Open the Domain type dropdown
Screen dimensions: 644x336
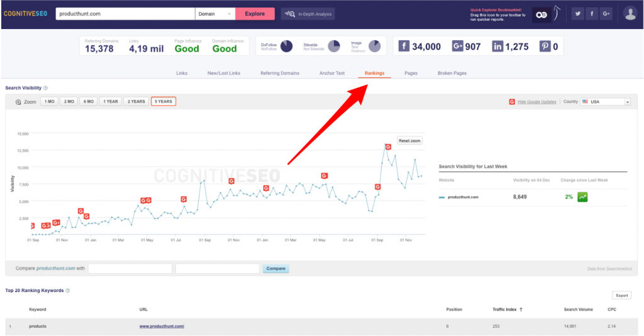coord(214,14)
